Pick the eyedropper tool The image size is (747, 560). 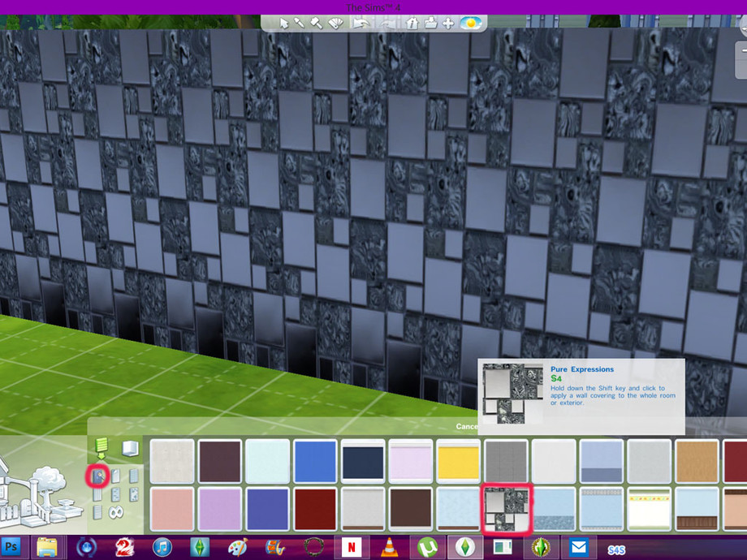tap(300, 23)
